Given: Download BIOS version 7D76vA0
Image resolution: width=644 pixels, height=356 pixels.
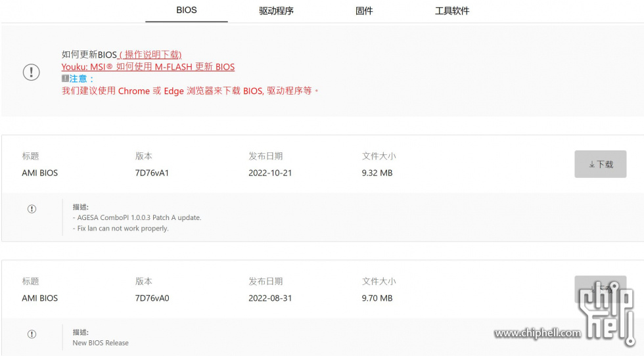Looking at the screenshot, I should tap(600, 289).
